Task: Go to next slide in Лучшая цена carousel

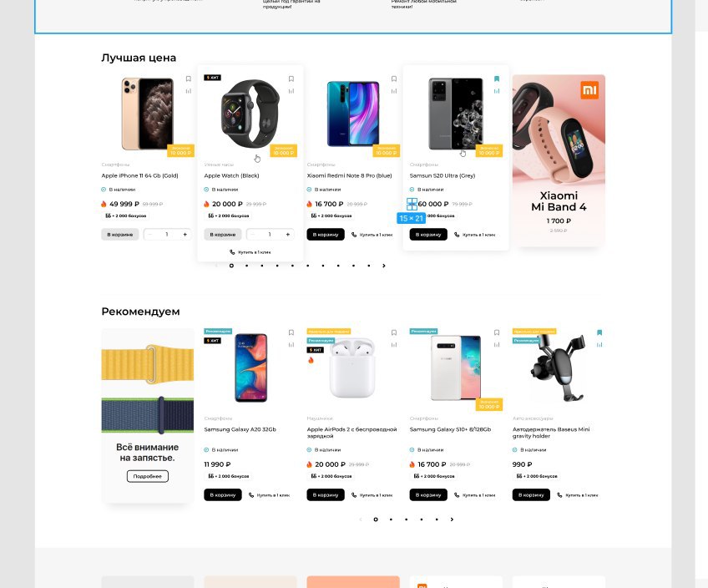Action: coord(384,266)
